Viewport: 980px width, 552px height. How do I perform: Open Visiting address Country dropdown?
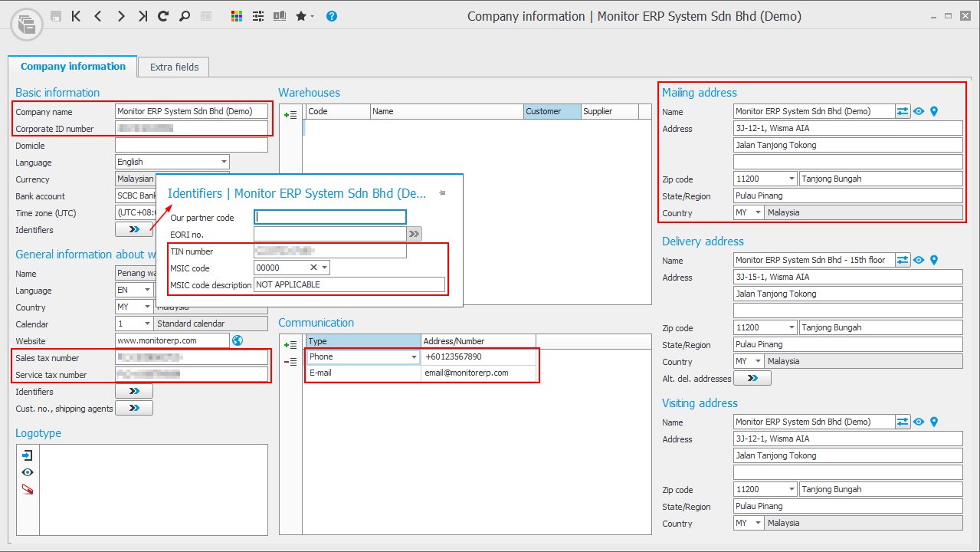point(759,523)
